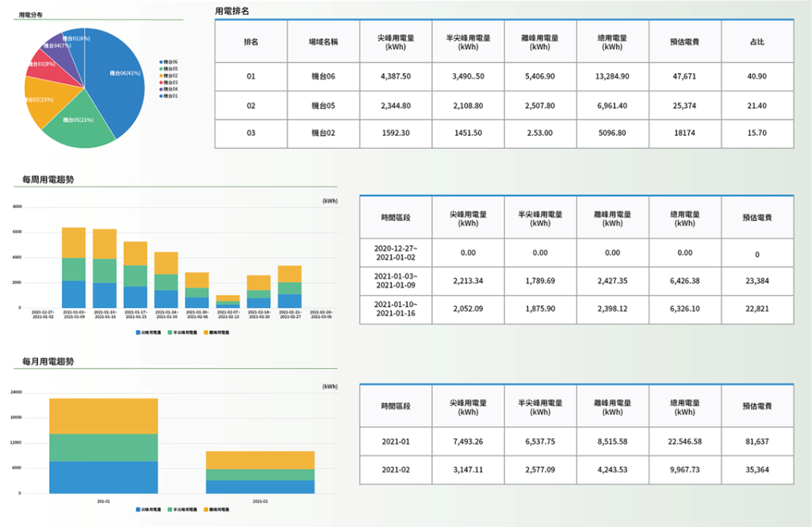This screenshot has width=812, height=527.
Task: Toggle 機台01 legend entry of pie chart
Action: click(x=168, y=96)
